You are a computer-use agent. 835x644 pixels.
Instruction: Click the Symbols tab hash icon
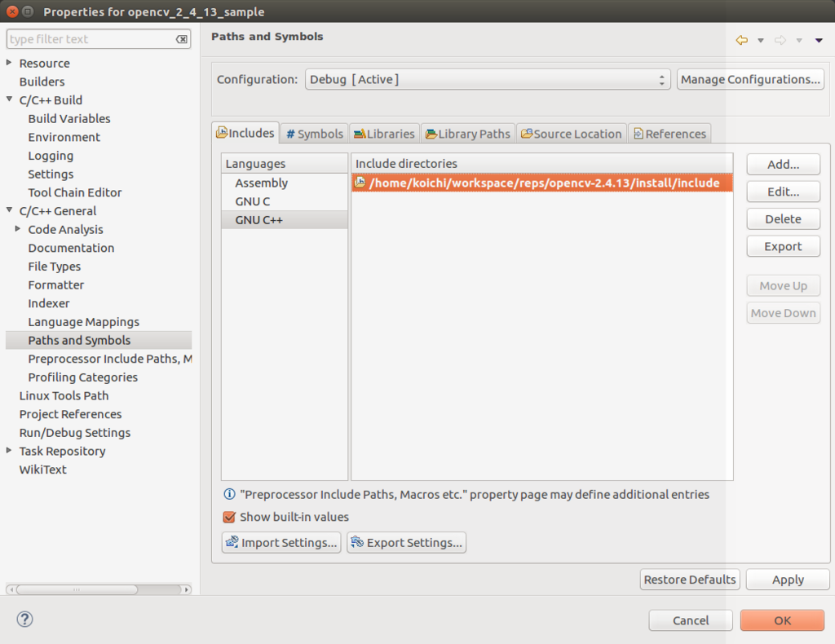coord(290,135)
